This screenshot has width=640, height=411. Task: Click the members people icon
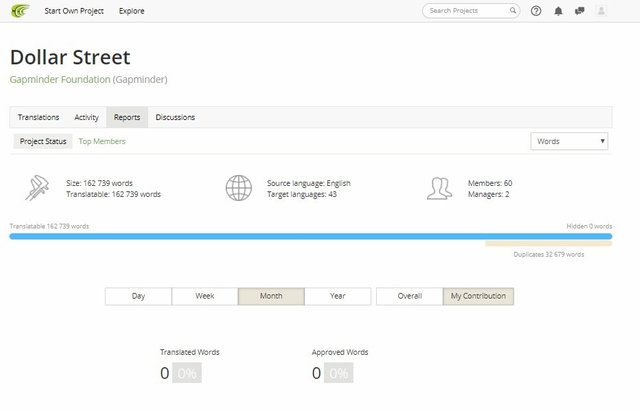[440, 188]
